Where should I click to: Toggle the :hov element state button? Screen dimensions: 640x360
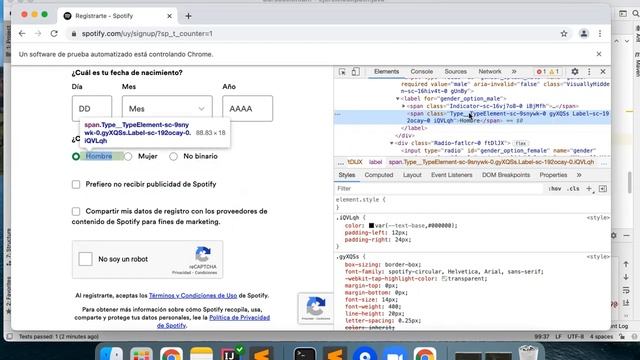tap(555, 189)
